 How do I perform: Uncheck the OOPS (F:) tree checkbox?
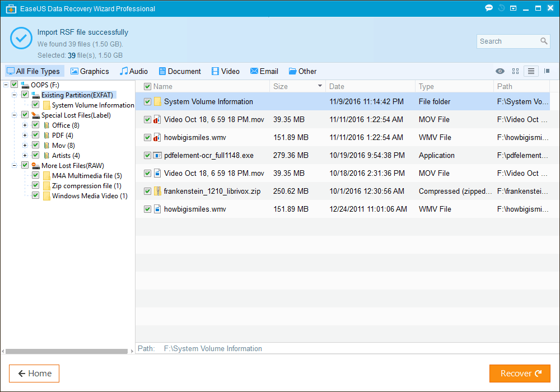[15, 85]
